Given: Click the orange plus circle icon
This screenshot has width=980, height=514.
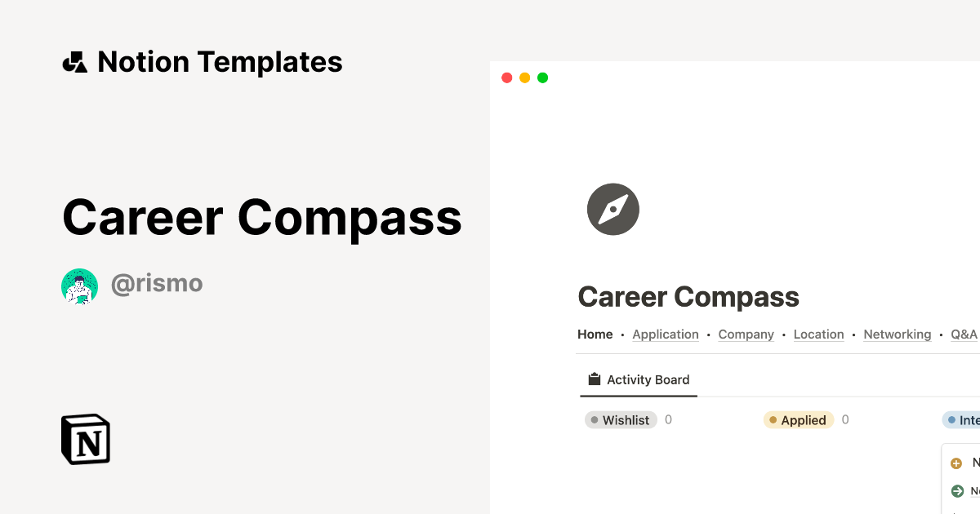Looking at the screenshot, I should point(957,463).
